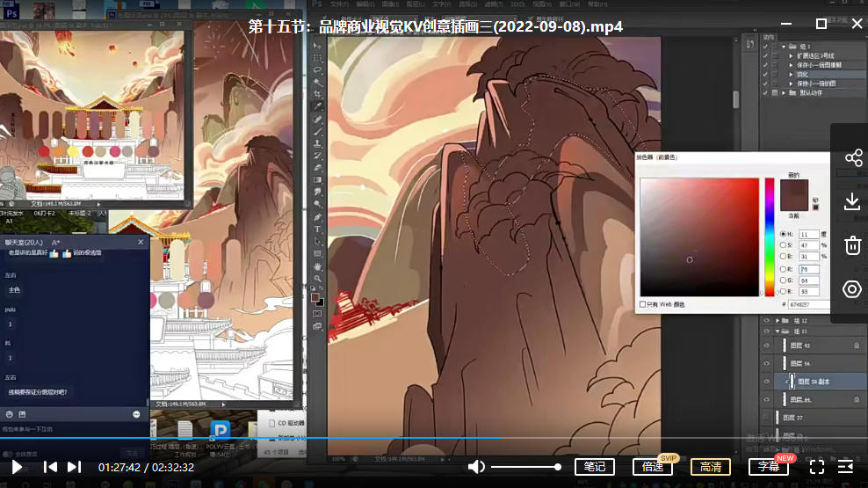Skip to the next video
The height and width of the screenshot is (488, 868).
point(74,467)
